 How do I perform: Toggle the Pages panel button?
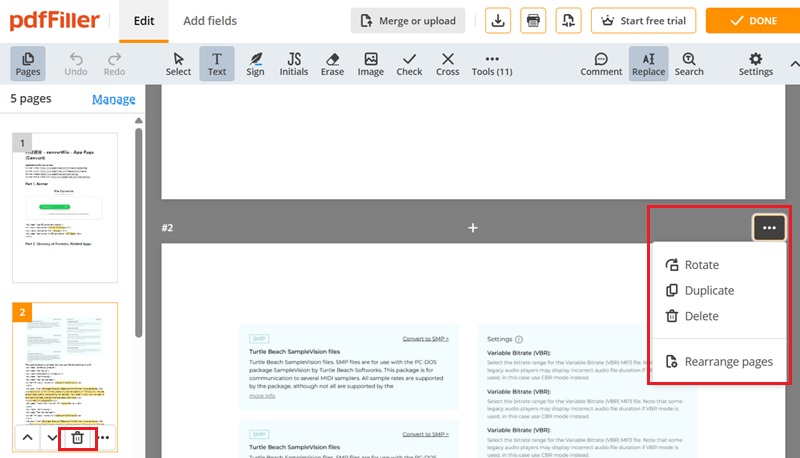click(28, 64)
